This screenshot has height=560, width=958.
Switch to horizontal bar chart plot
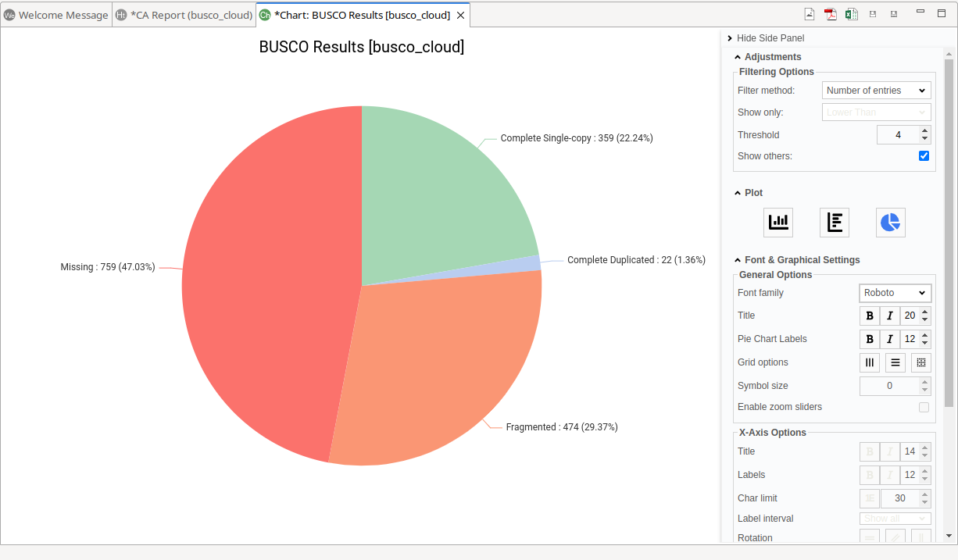click(834, 223)
